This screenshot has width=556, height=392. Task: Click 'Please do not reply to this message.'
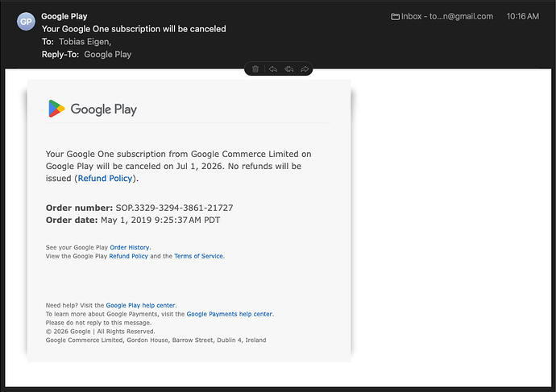click(x=98, y=323)
